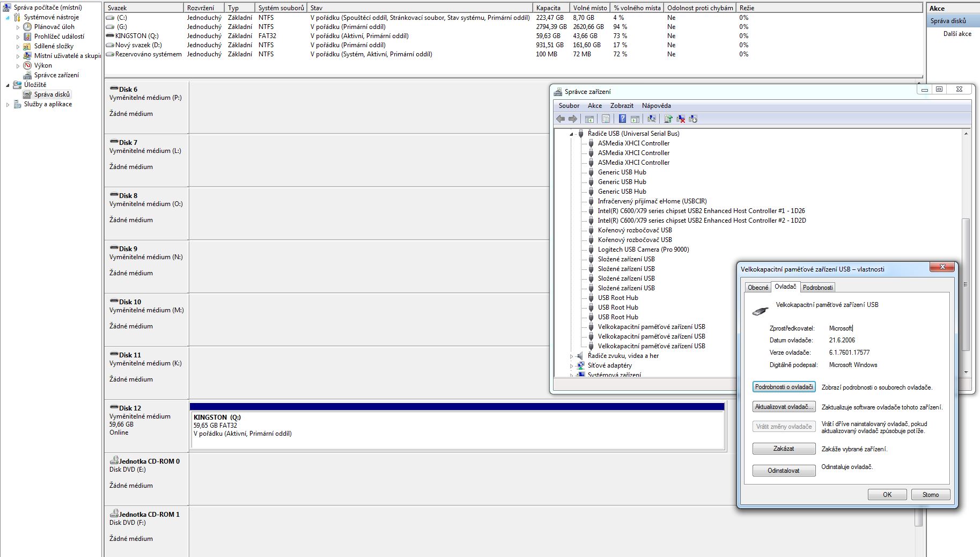Image resolution: width=980 pixels, height=557 pixels.
Task: Confirm the properties dialog with OK
Action: coord(887,495)
